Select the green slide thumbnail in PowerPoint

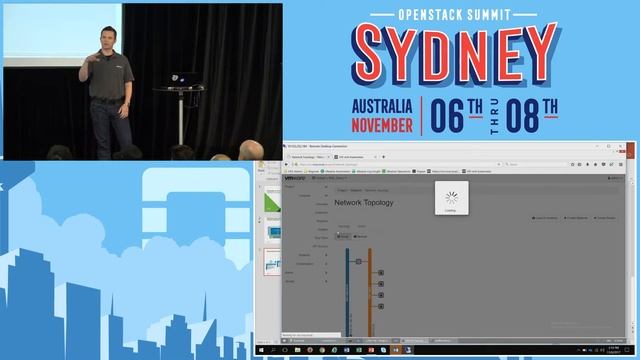273,200
